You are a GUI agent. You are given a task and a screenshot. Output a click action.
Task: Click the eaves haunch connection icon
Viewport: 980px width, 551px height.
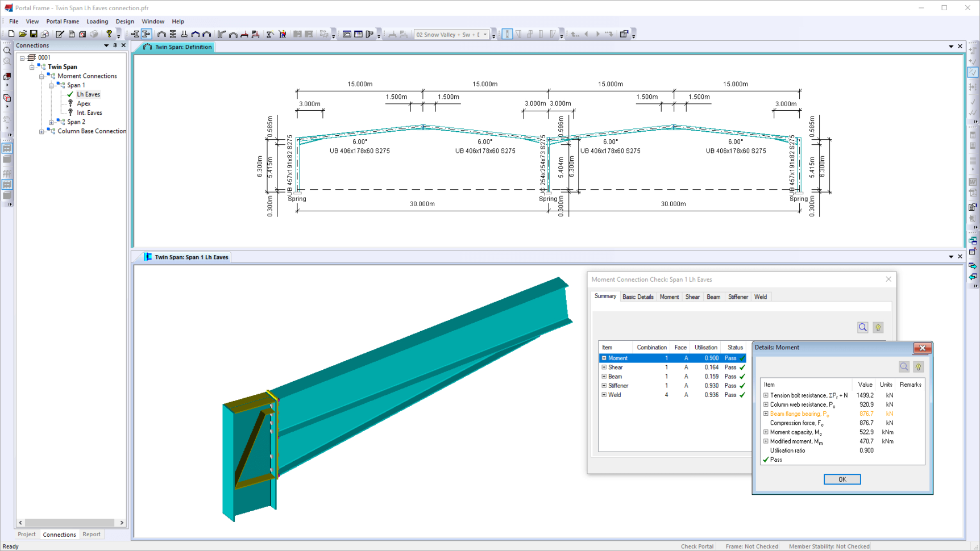(221, 34)
